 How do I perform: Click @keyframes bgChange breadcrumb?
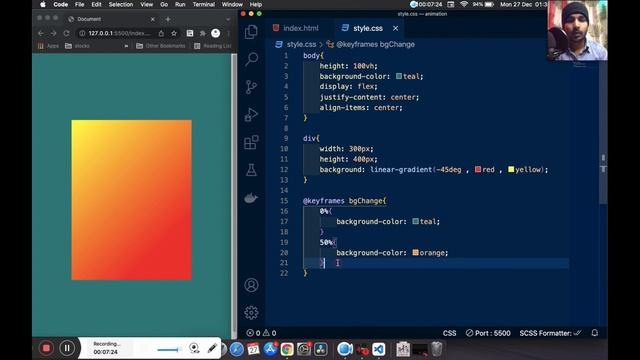coord(375,44)
